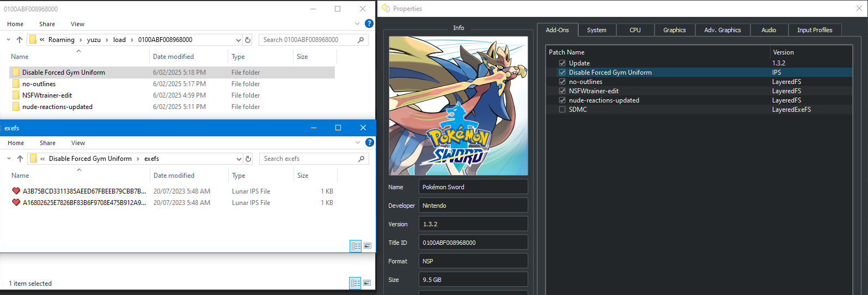This screenshot has width=868, height=295.
Task: Click the folder icon in the 0100ABF008968000 address bar
Action: click(33, 40)
